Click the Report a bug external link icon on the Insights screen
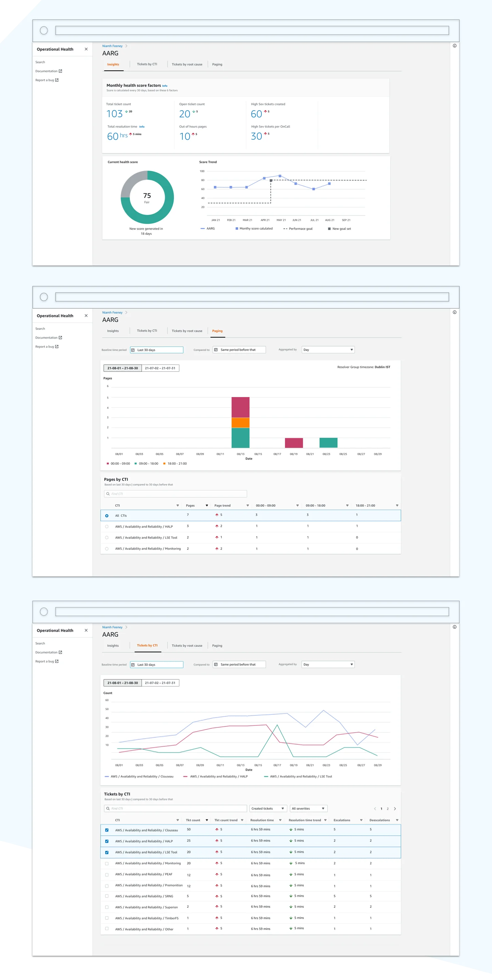 (x=57, y=80)
